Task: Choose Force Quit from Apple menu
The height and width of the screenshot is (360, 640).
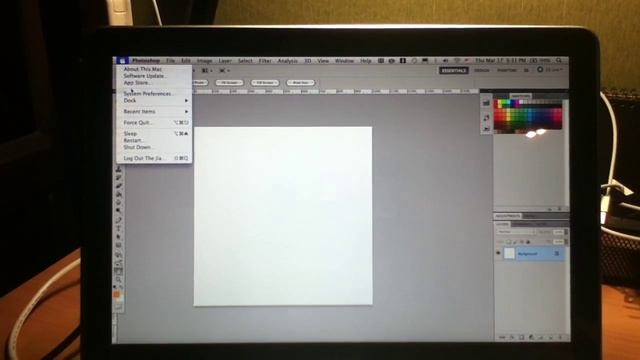Action: [x=154, y=122]
